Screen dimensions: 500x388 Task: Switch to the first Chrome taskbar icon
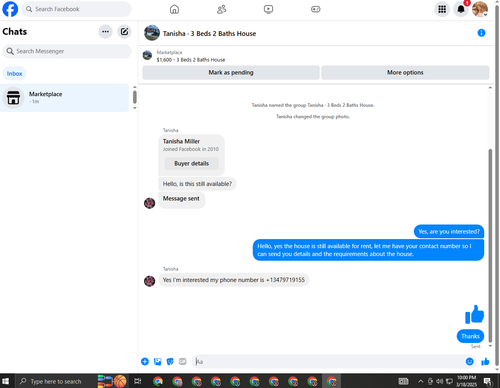(158, 381)
